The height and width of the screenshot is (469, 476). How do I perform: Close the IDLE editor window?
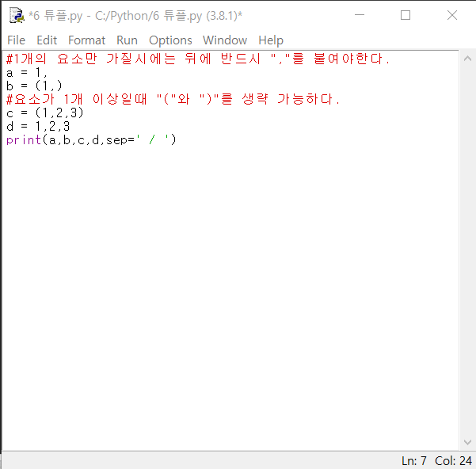pos(452,15)
